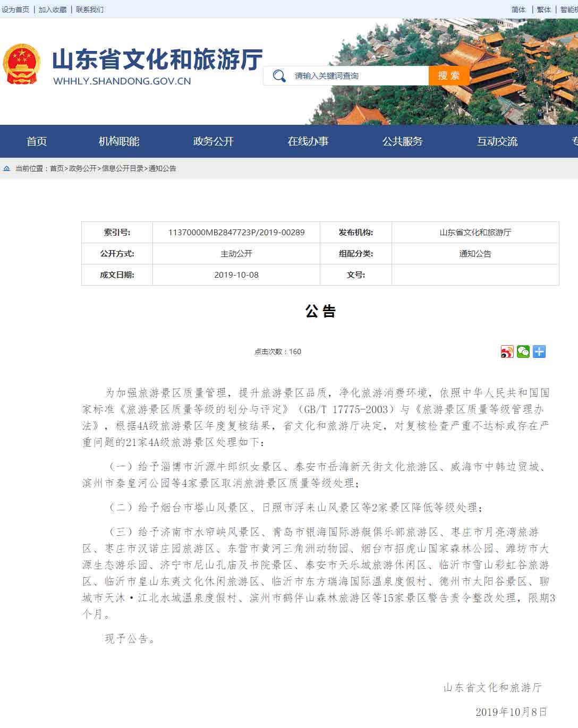Click 联系我们 link at top

click(90, 10)
